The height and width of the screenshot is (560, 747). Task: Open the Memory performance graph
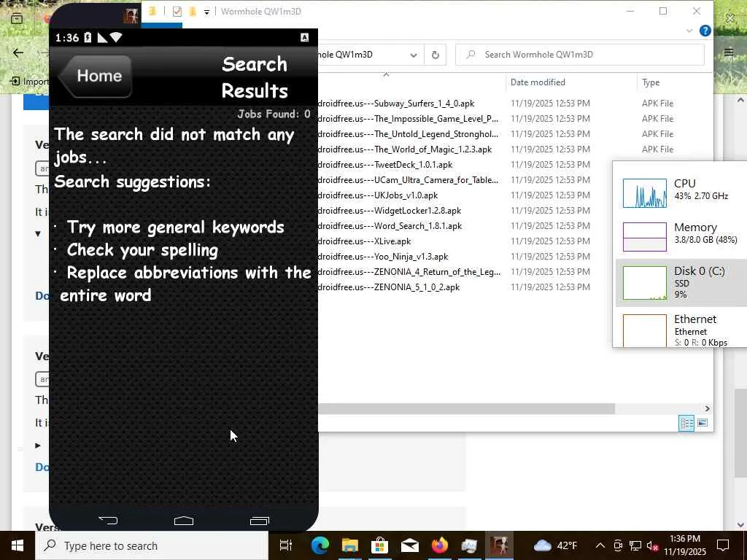pos(645,237)
